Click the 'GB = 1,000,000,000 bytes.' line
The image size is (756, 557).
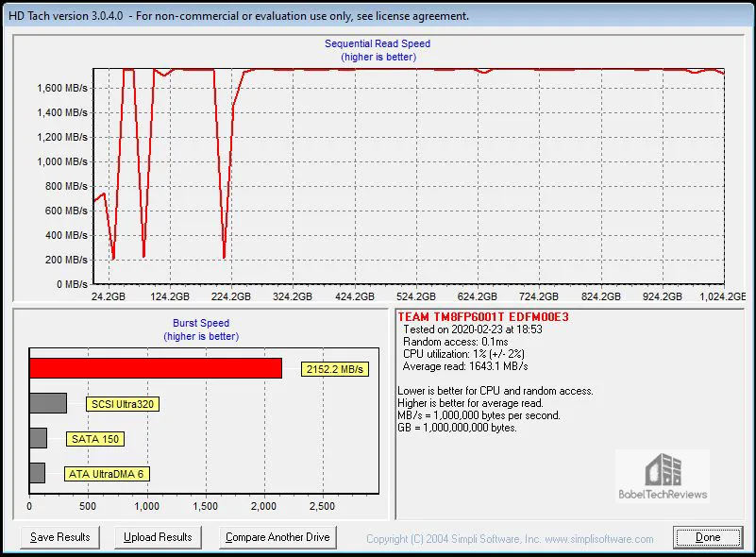457,428
